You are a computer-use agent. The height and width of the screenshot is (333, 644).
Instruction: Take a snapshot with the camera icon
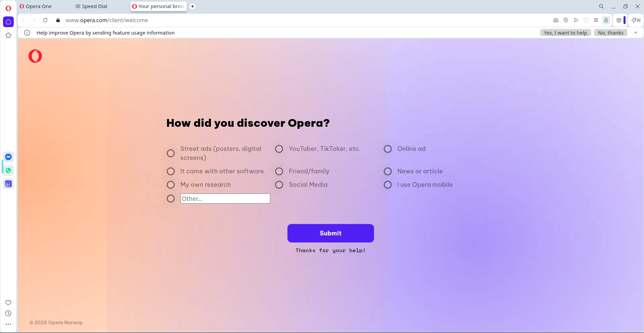click(x=556, y=20)
